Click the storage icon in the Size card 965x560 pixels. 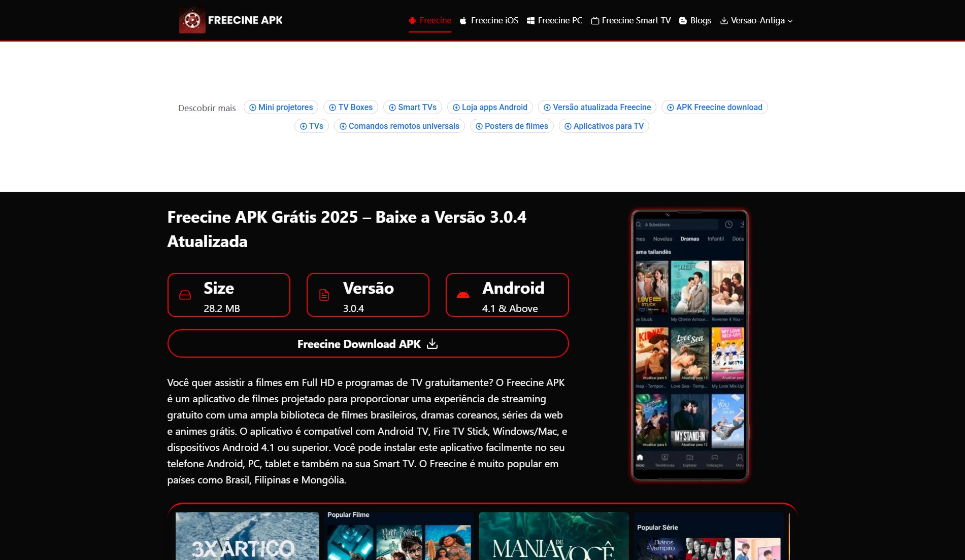click(x=185, y=294)
